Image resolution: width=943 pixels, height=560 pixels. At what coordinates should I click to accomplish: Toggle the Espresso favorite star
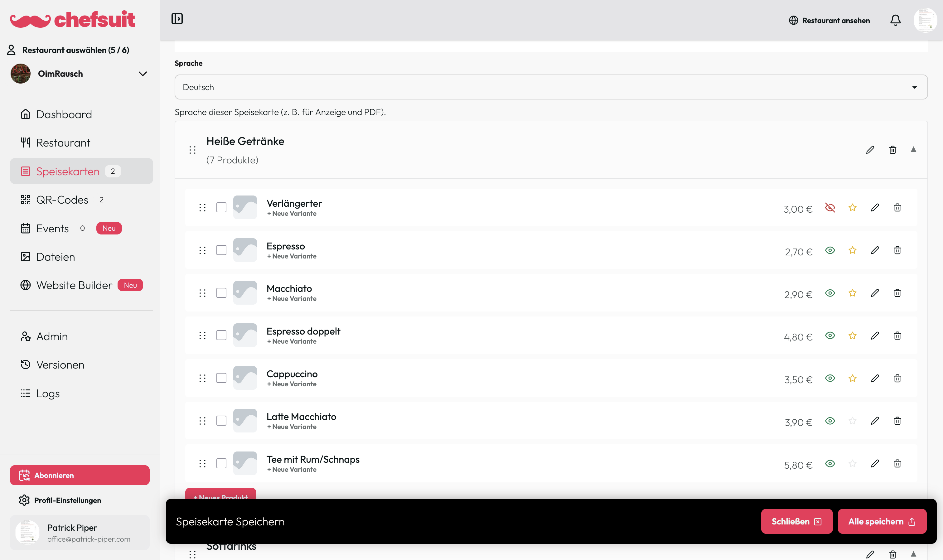pos(852,250)
